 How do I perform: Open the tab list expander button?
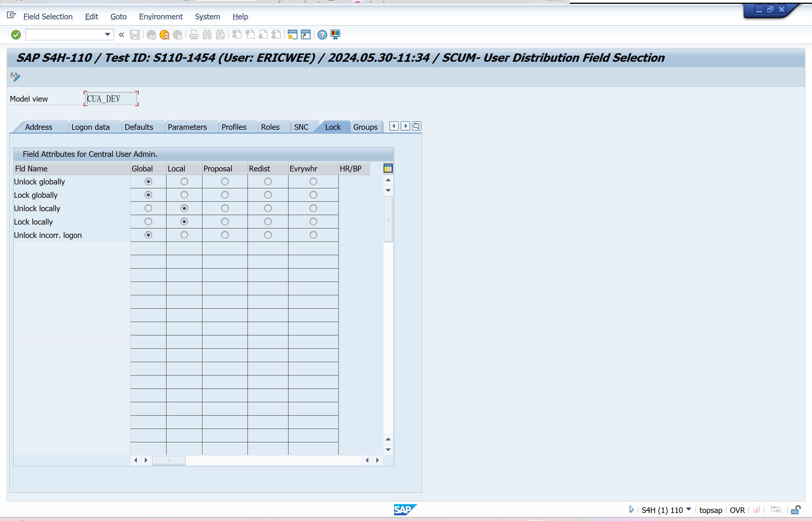416,126
